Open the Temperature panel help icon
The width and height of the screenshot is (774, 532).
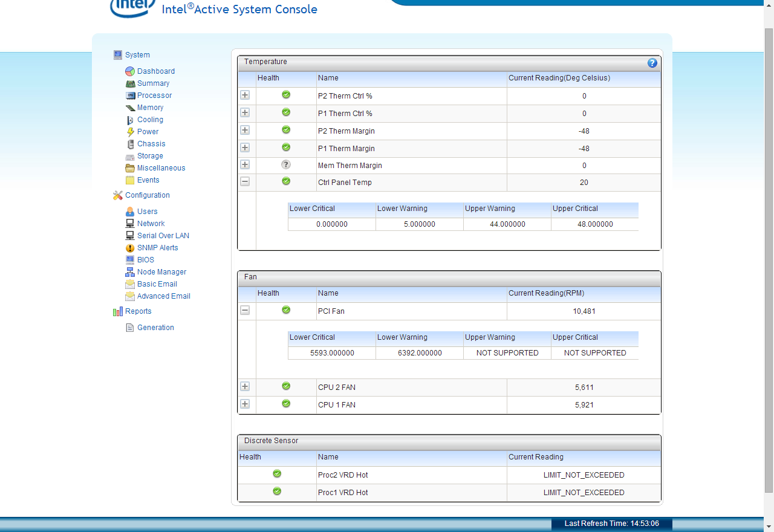652,63
